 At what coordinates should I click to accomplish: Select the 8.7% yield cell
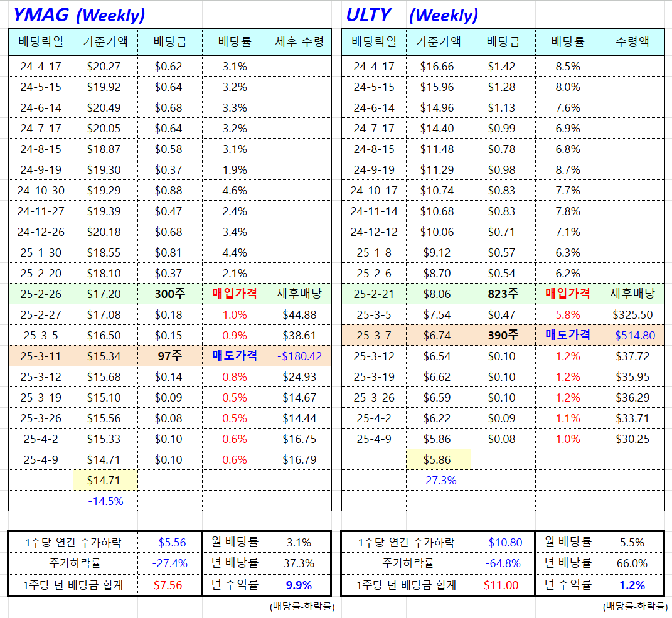pos(568,169)
